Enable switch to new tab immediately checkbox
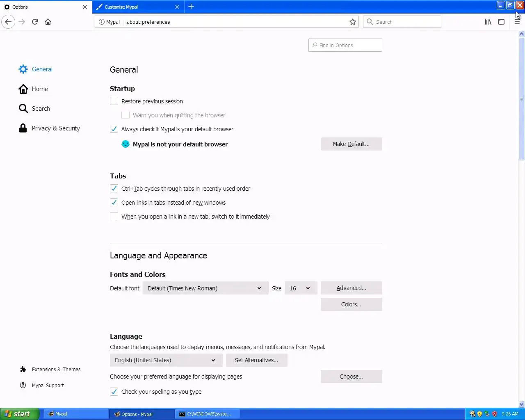This screenshot has width=525, height=420. 114,216
